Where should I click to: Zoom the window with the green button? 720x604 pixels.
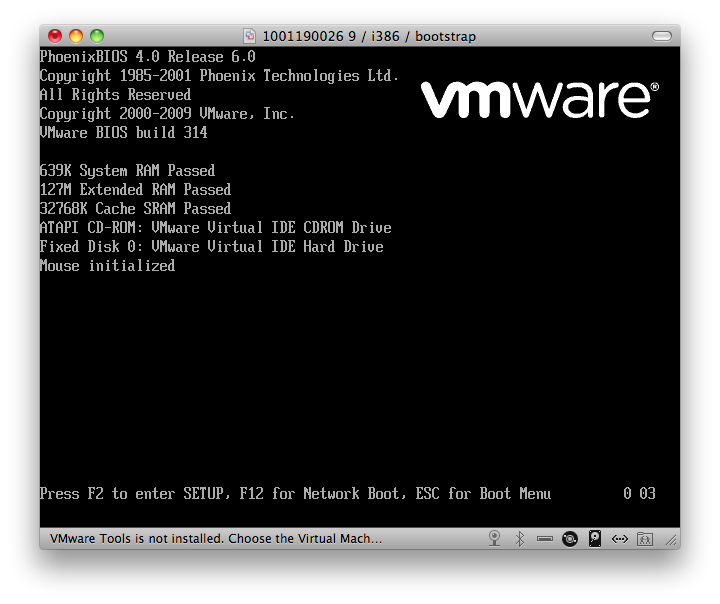click(97, 36)
